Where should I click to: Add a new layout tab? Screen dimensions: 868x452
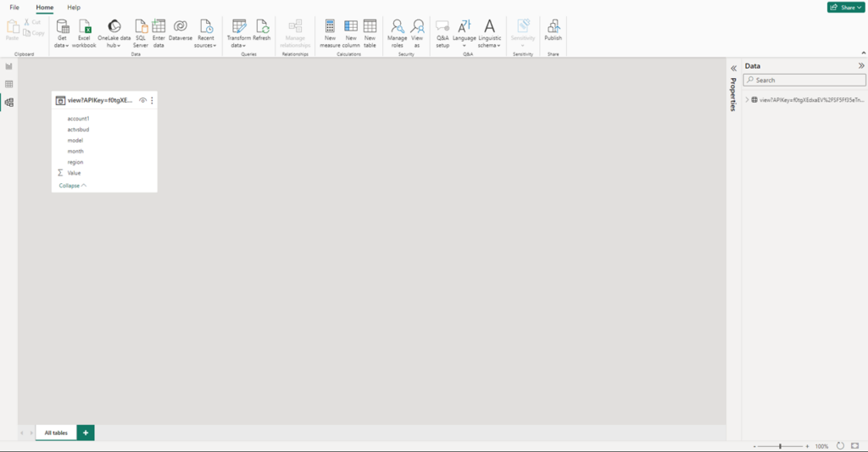[86, 432]
